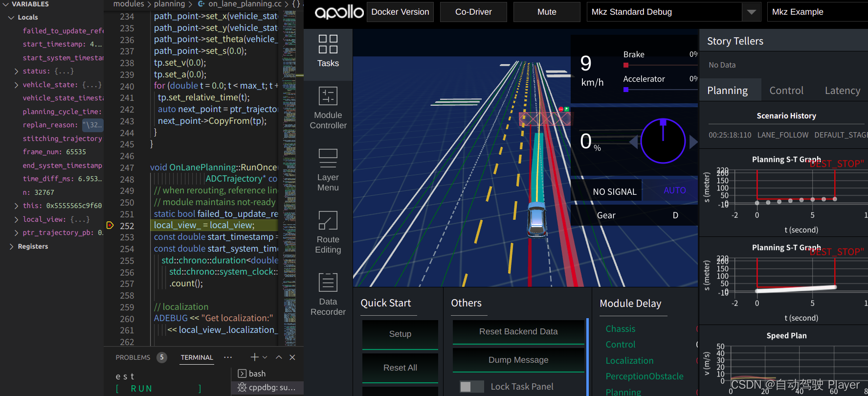
Task: Switch to the Latency tab
Action: click(x=843, y=90)
